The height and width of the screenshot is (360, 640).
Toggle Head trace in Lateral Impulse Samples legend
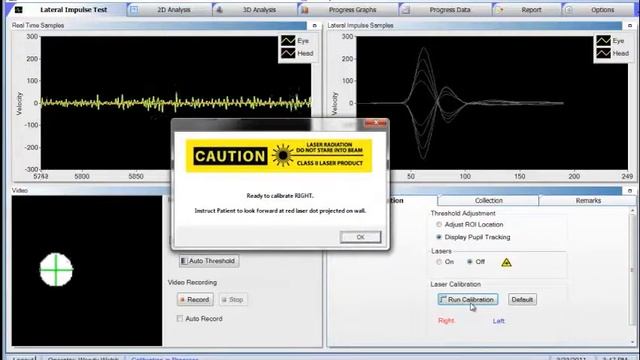(x=613, y=53)
